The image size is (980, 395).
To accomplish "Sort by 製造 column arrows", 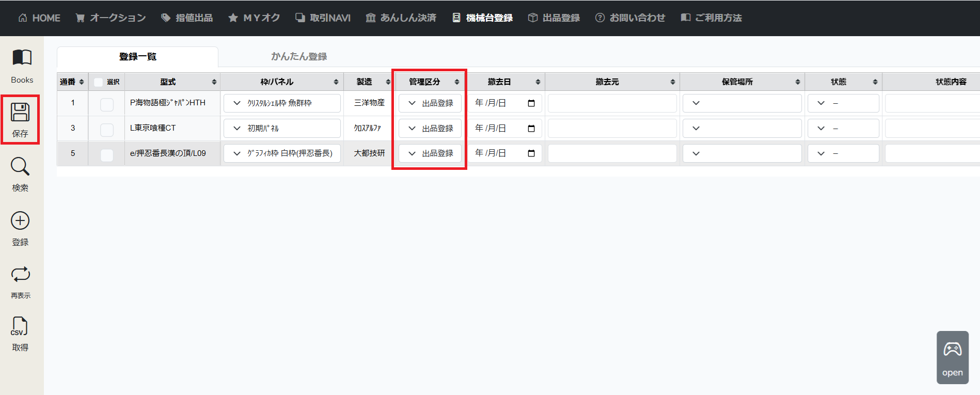I will click(x=388, y=82).
